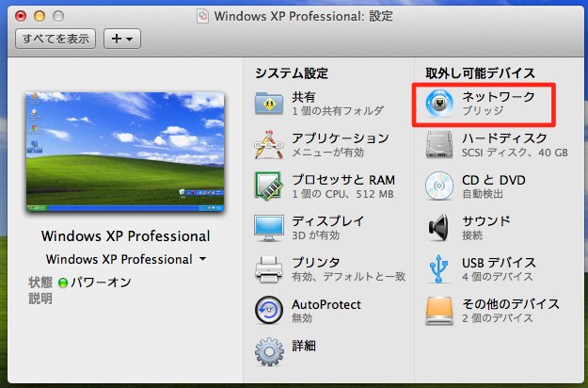Click the すべてを表示 button
Viewport: 588px width, 388px height.
pyautogui.click(x=56, y=39)
